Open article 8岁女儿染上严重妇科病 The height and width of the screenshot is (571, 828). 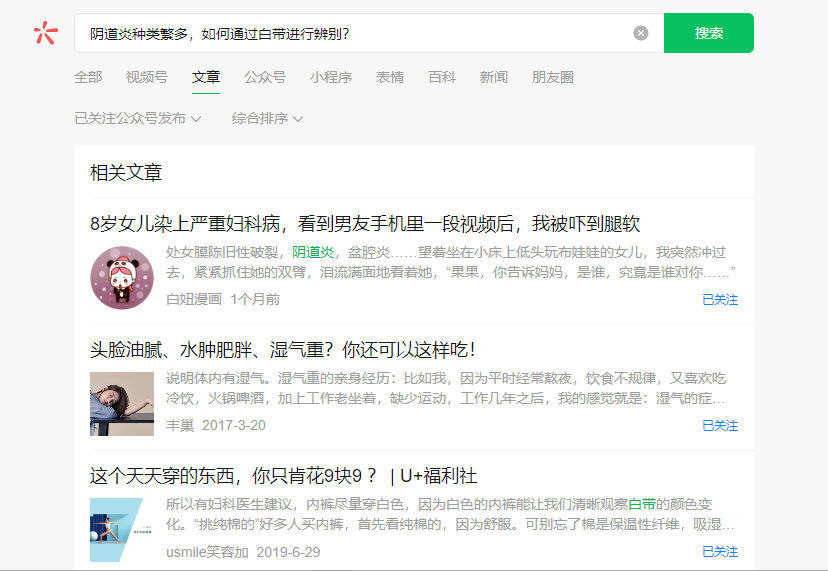[365, 223]
